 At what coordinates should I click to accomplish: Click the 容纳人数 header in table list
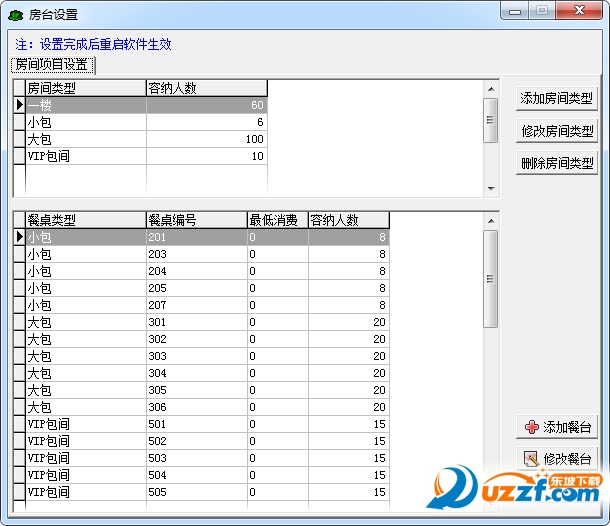[x=349, y=220]
